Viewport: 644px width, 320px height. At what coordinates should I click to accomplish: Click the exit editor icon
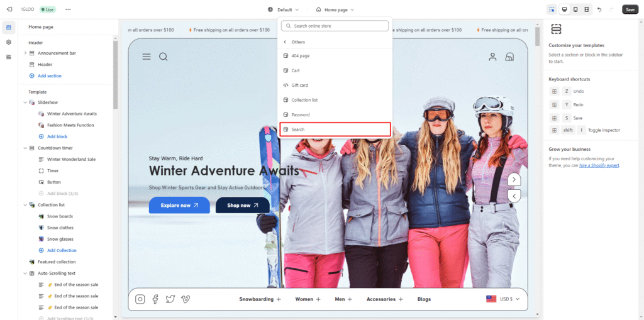coord(9,9)
